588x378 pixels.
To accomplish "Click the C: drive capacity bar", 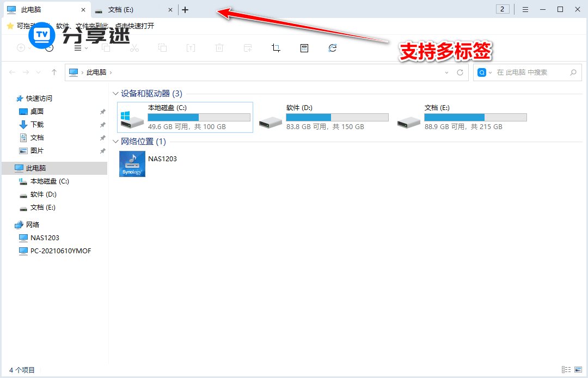I will click(198, 117).
